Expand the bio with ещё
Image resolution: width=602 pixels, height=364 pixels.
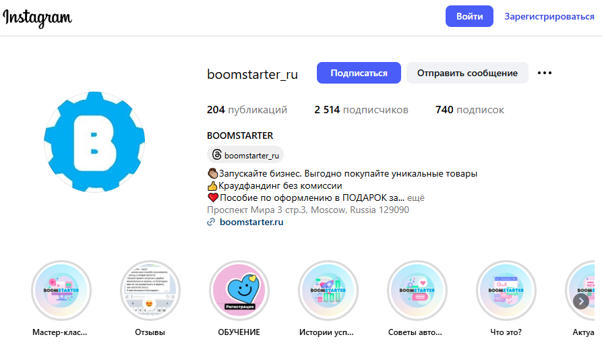(x=416, y=198)
